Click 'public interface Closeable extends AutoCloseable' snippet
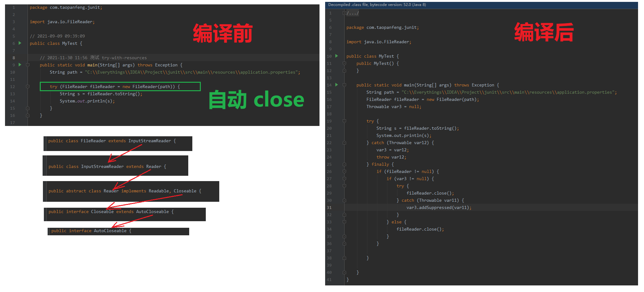The height and width of the screenshot is (292, 644). 111,211
